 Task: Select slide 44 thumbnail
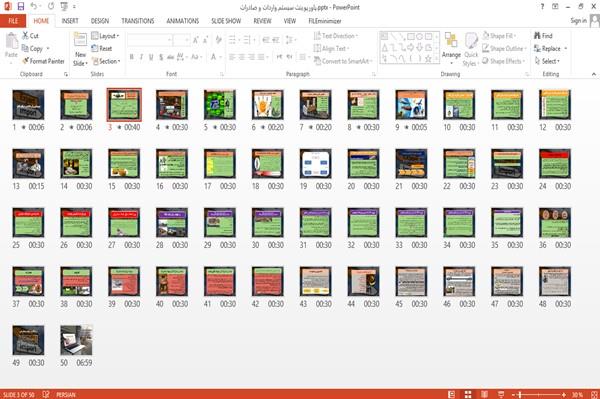pyautogui.click(x=363, y=282)
